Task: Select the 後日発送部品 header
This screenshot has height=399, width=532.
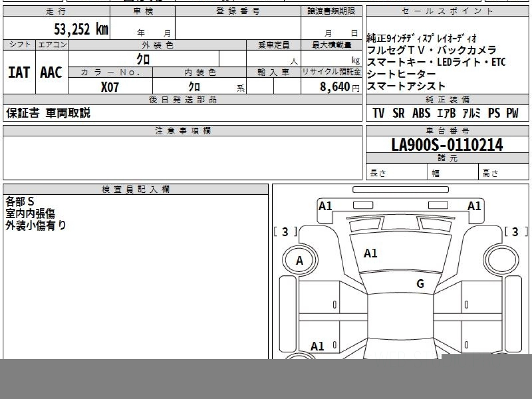Action: click(x=183, y=100)
